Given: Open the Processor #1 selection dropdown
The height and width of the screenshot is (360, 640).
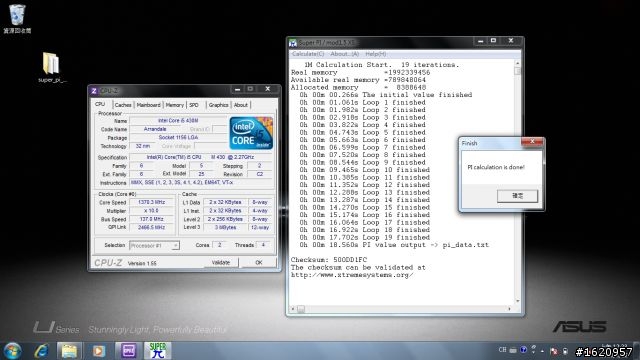Looking at the screenshot, I should [154, 245].
